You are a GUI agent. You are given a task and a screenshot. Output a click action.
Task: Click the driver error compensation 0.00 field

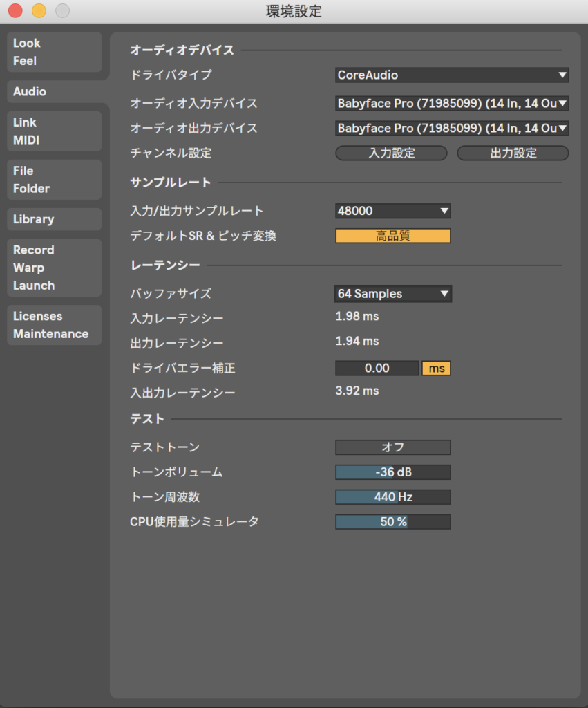(x=377, y=369)
